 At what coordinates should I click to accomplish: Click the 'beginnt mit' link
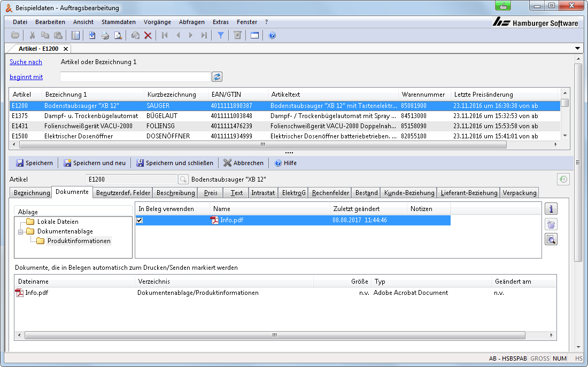coord(26,77)
